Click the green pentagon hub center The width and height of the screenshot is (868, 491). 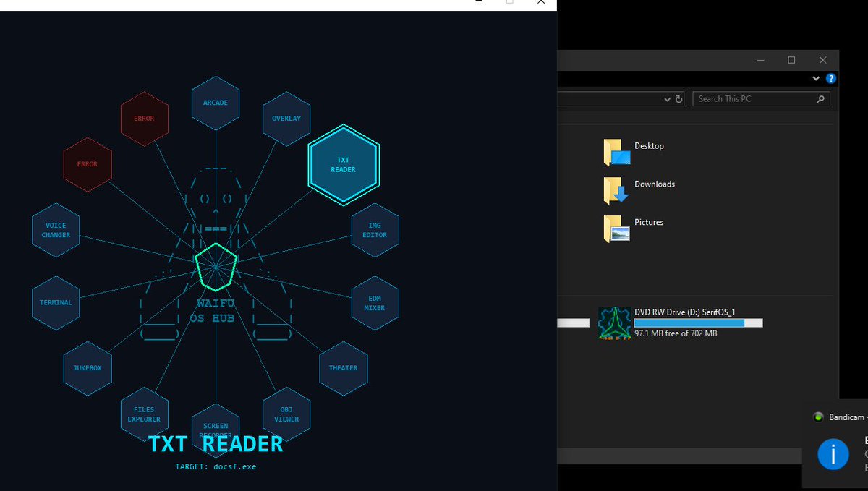(x=216, y=266)
